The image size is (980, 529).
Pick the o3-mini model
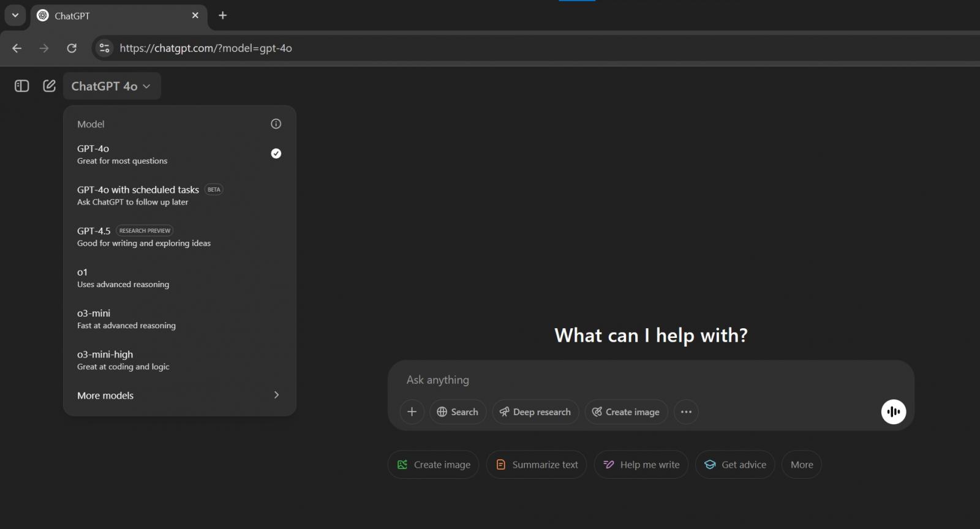pos(179,318)
